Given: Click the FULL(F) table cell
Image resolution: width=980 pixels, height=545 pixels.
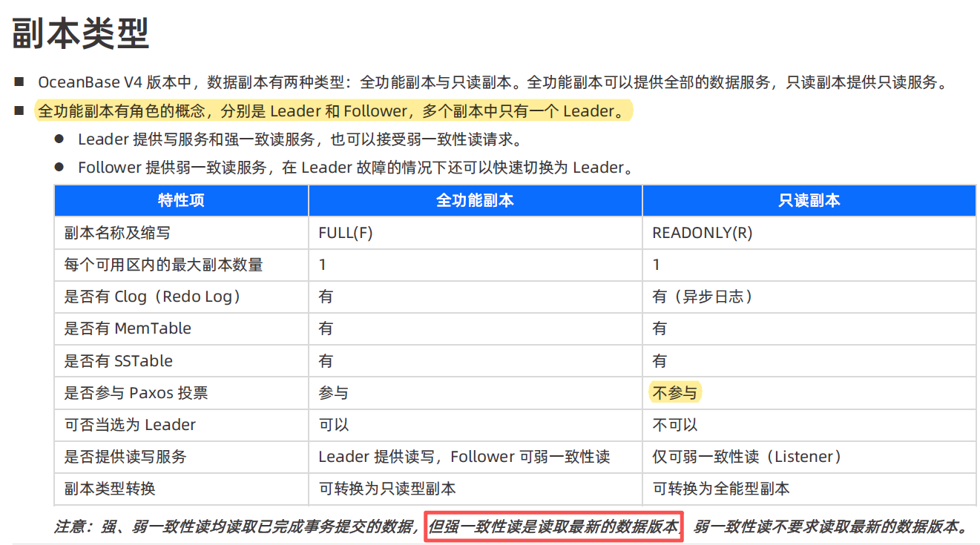Looking at the screenshot, I should [346, 233].
